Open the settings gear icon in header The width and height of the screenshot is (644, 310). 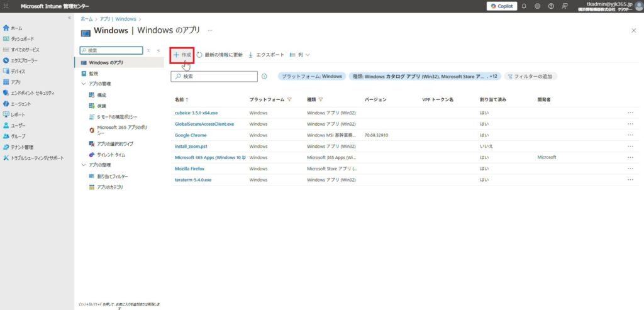(x=538, y=6)
